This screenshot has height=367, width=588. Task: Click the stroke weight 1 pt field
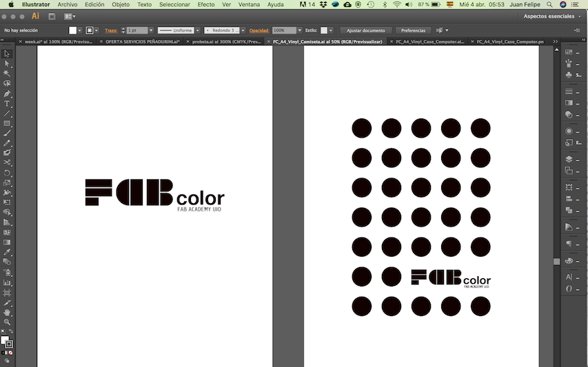(x=137, y=30)
